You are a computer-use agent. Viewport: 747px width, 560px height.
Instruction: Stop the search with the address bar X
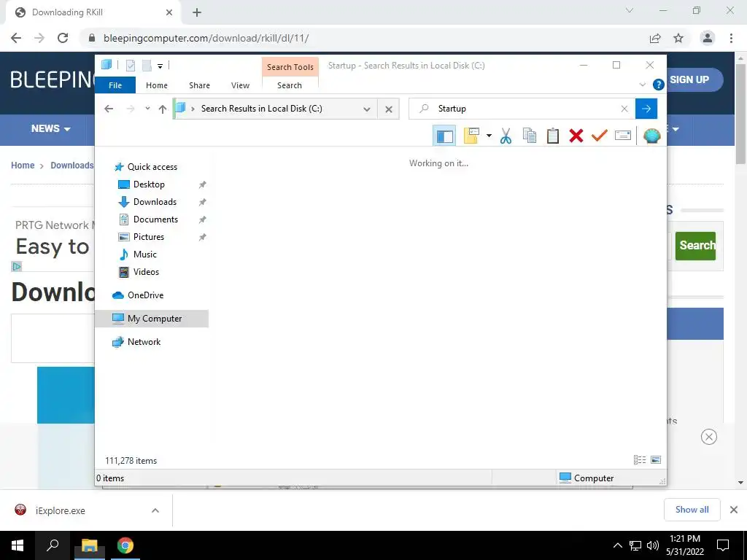pyautogui.click(x=389, y=109)
